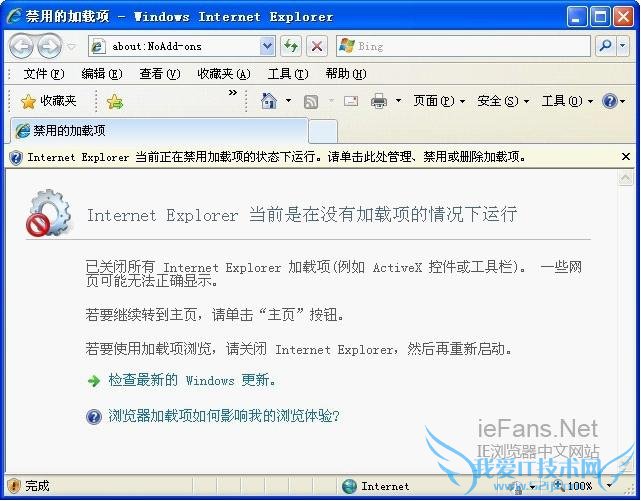Click the status bar shield icon beside 完成

14,486
